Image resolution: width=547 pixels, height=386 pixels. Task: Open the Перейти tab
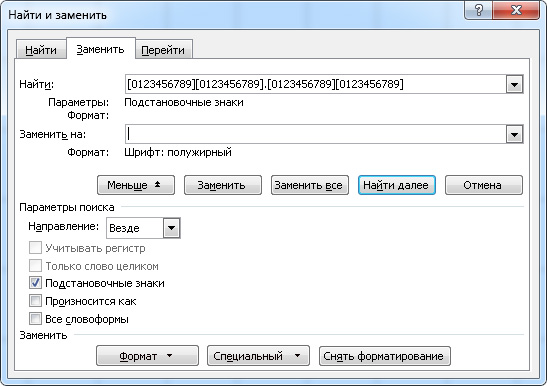pyautogui.click(x=163, y=50)
